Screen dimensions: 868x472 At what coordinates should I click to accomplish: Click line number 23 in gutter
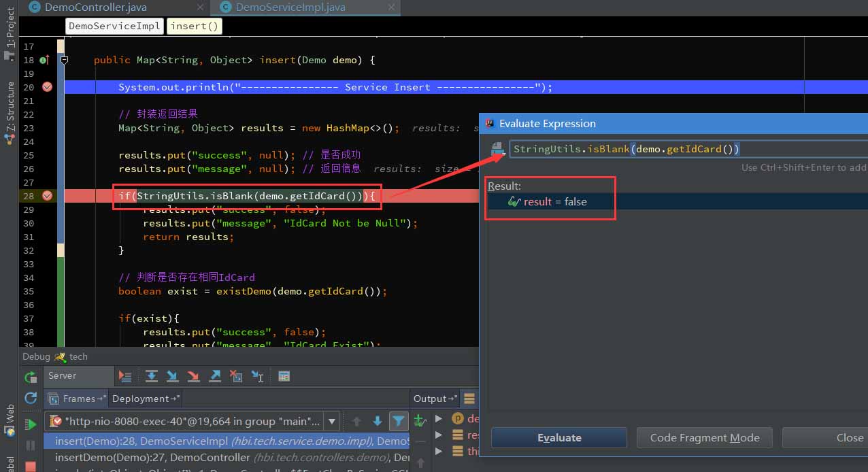(29, 128)
